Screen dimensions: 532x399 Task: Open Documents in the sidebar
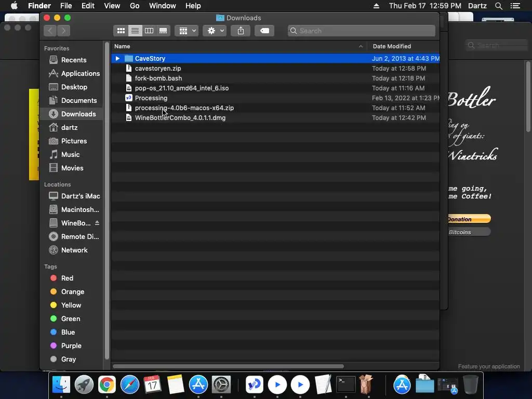pyautogui.click(x=73, y=100)
